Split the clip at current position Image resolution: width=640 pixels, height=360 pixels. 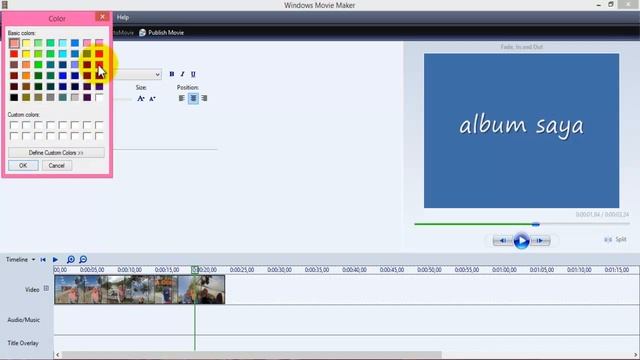click(x=615, y=239)
